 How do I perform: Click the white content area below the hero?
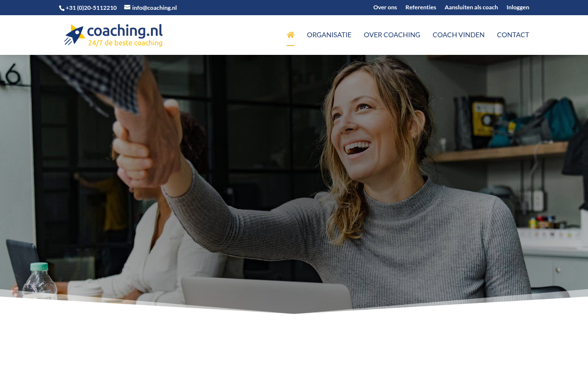pyautogui.click(x=294, y=353)
